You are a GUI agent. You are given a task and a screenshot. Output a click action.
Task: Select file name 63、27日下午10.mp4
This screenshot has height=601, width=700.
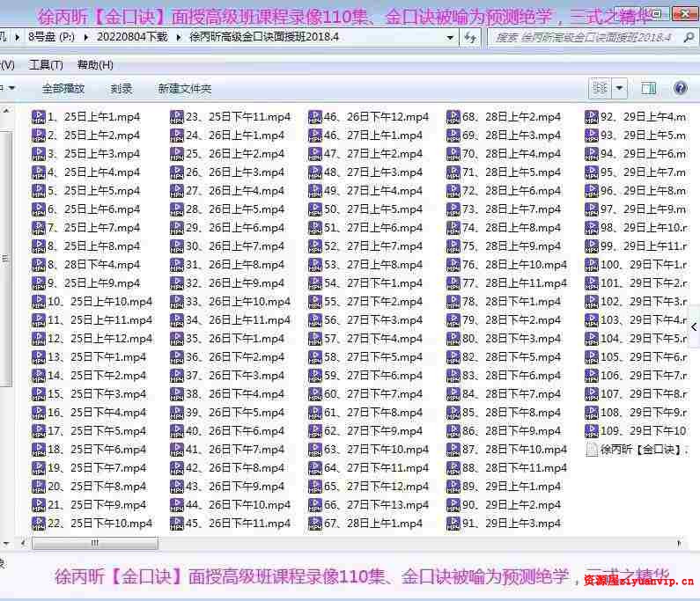[x=377, y=450]
